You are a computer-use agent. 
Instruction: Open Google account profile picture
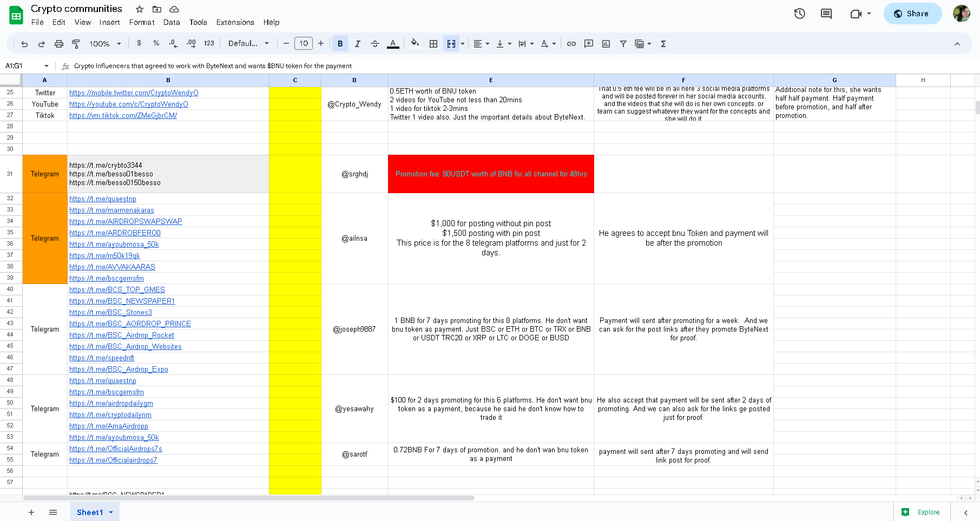pos(962,14)
